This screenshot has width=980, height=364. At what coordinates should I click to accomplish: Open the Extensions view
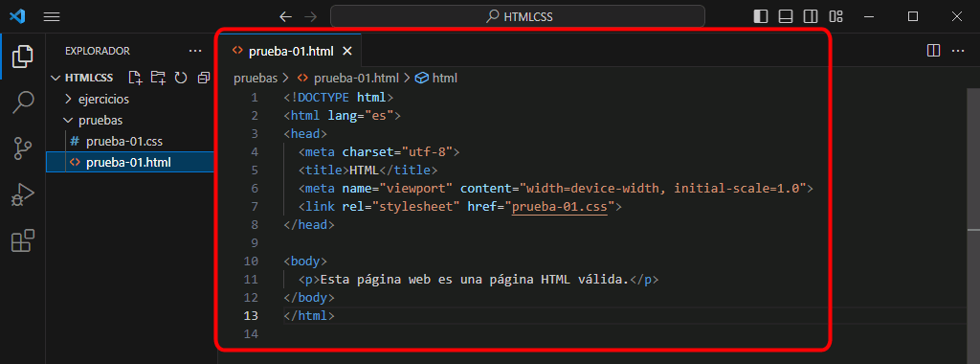click(x=23, y=240)
